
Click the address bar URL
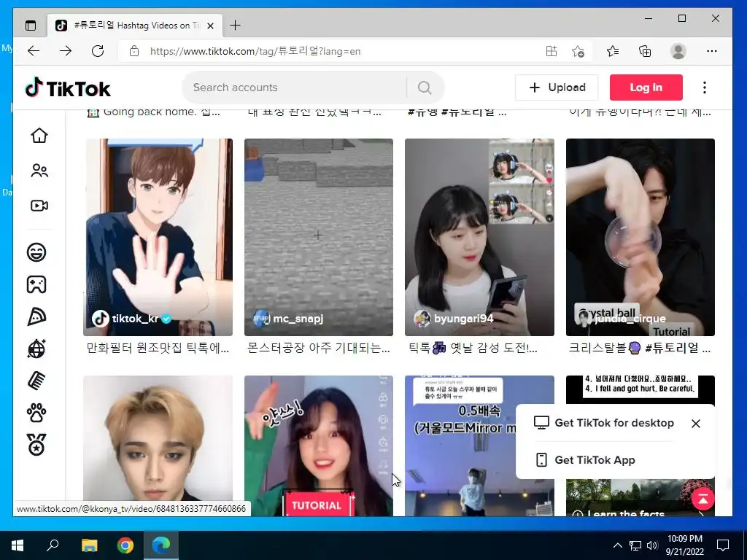[x=255, y=51]
